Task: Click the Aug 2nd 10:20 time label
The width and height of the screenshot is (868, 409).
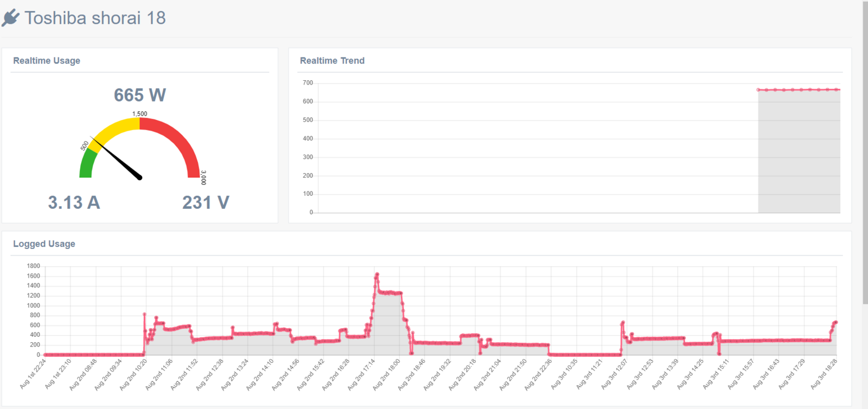Action: click(133, 374)
